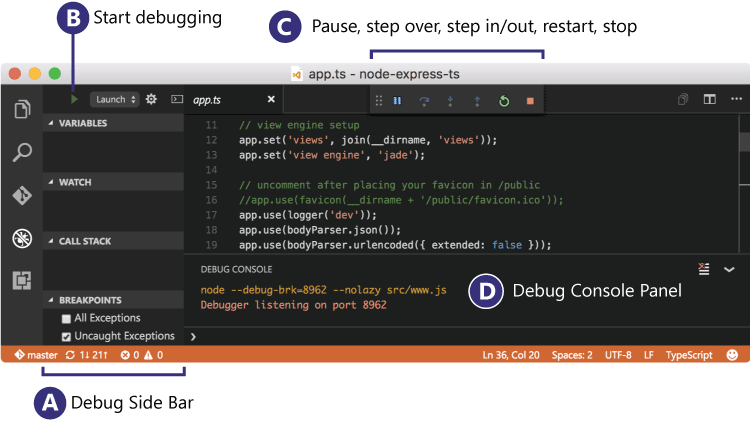Open the Search view in activity bar
750x421 pixels.
[x=21, y=152]
